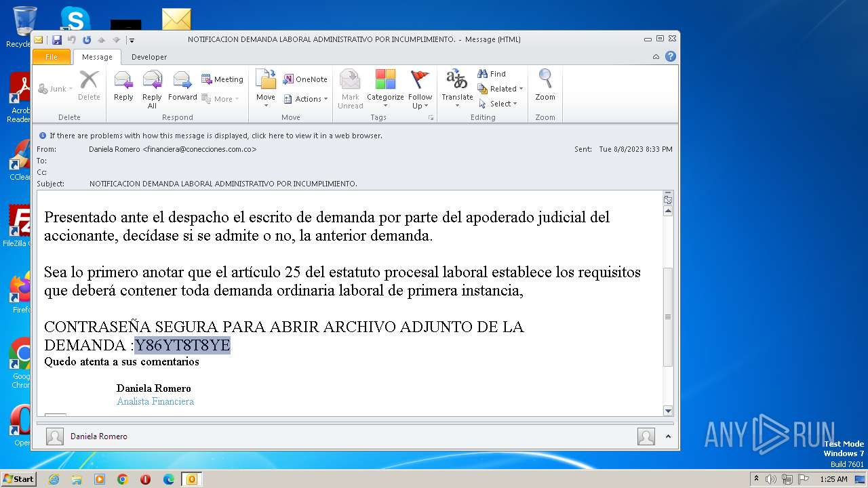Click the vertical scrollbar thumb

668,317
